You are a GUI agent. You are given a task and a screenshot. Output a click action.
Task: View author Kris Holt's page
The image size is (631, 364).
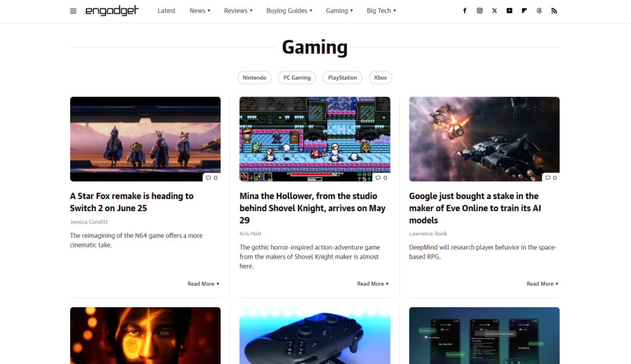pos(250,233)
